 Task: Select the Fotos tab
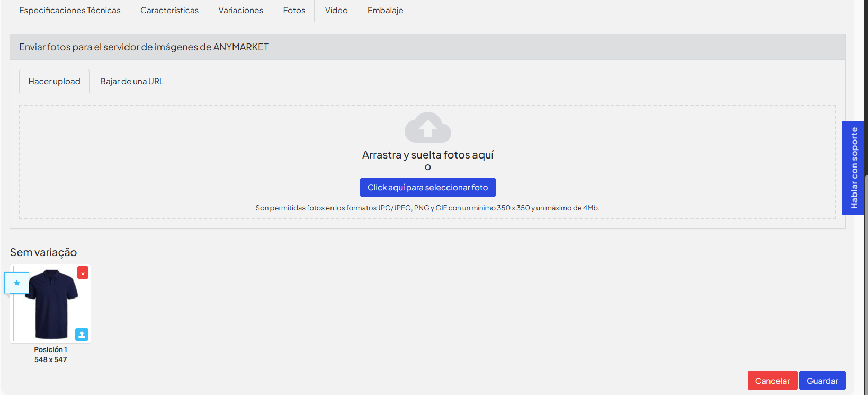294,11
